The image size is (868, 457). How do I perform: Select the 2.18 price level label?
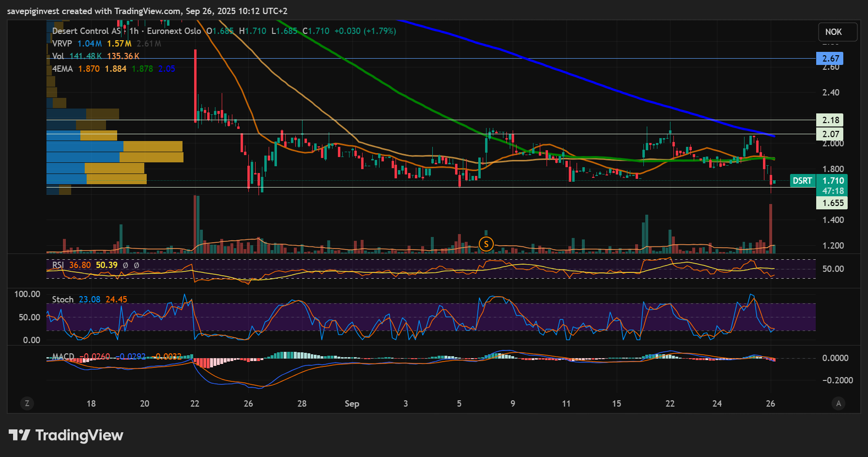click(x=830, y=120)
